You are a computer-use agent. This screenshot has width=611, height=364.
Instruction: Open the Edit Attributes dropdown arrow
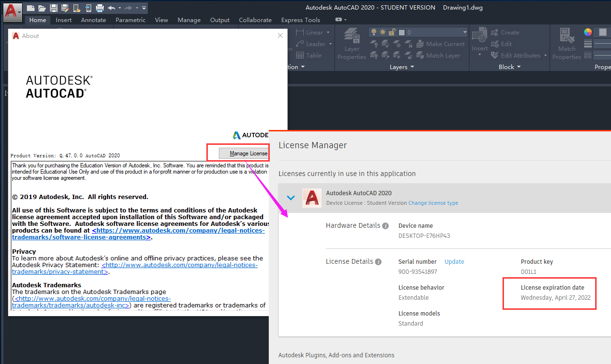(x=546, y=56)
